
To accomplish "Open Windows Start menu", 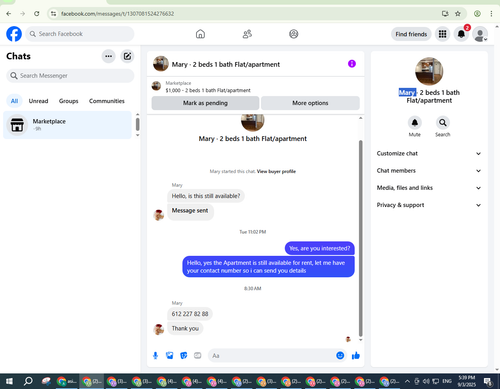I will [9, 381].
